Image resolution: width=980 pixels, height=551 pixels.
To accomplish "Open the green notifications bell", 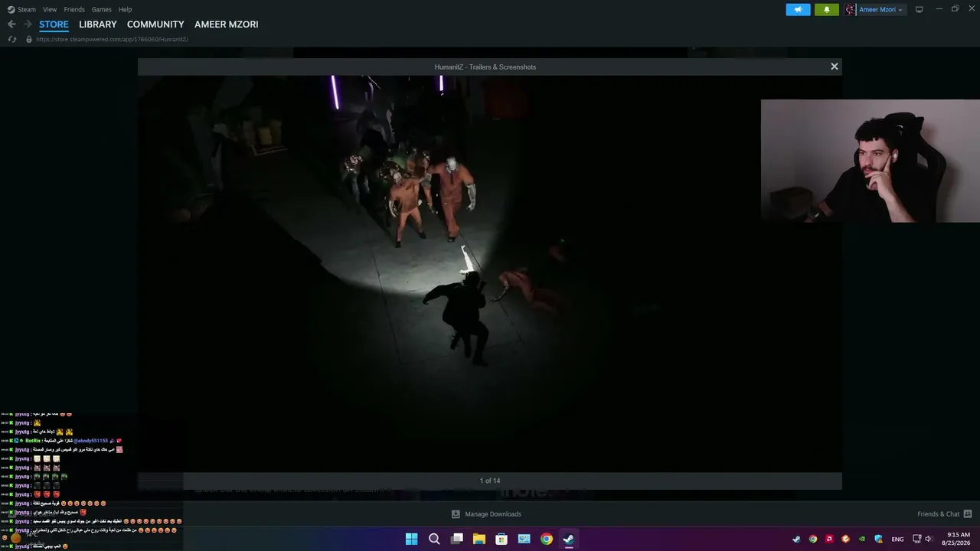I will [826, 9].
